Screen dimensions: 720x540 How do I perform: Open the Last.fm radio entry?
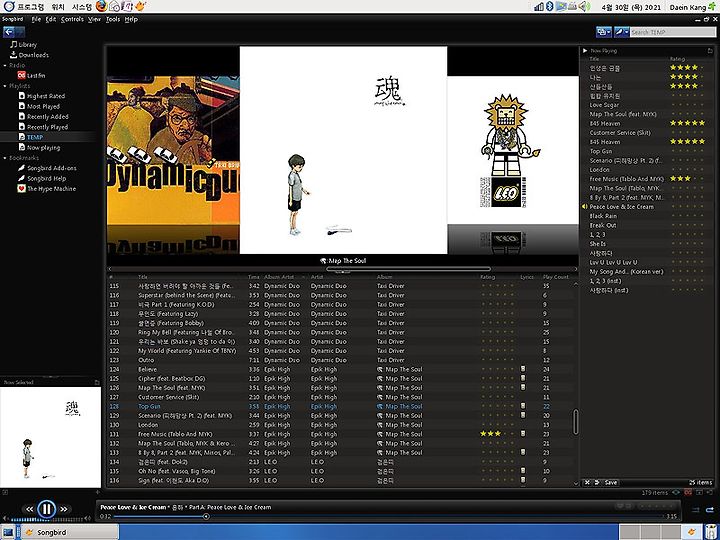31,75
